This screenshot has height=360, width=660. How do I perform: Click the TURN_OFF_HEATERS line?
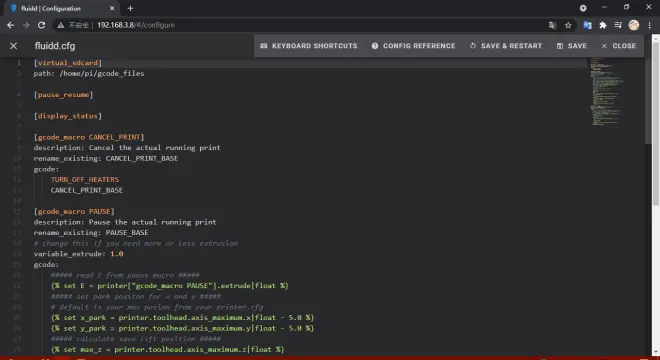tap(85, 179)
